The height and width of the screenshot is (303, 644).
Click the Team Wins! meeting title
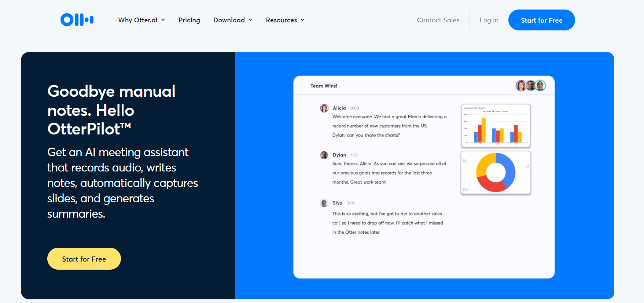324,86
